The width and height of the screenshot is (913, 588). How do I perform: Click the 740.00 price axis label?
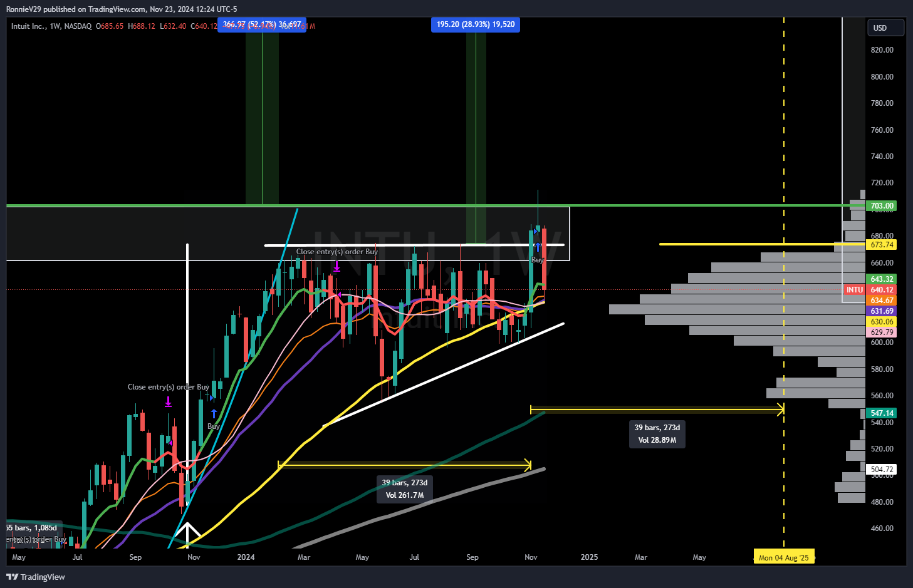pyautogui.click(x=882, y=157)
